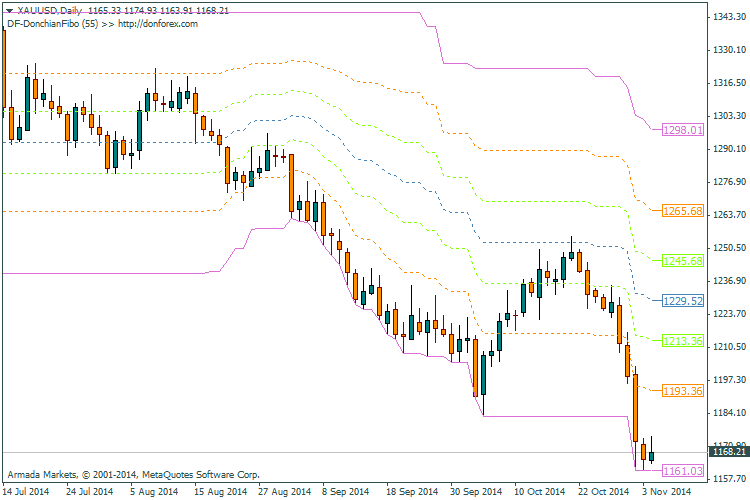Click the green 1213.36 level price tag
Screen dimensions: 750x500
pos(684,341)
